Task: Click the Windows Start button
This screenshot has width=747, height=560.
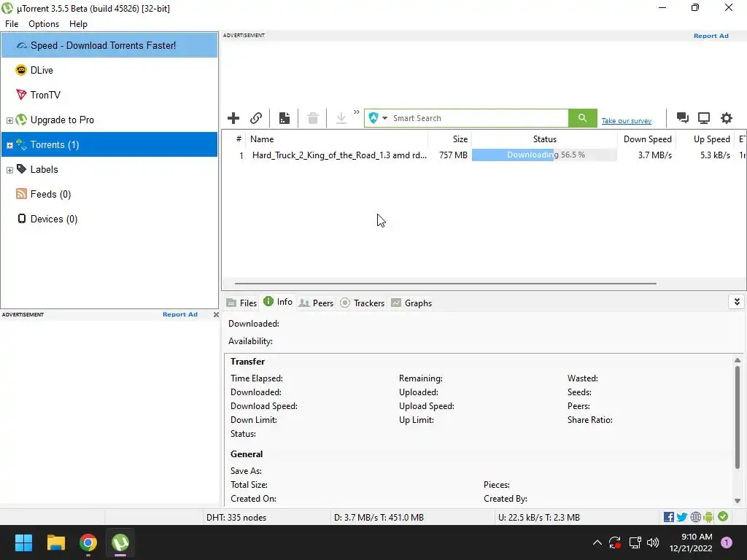Action: pos(23,542)
